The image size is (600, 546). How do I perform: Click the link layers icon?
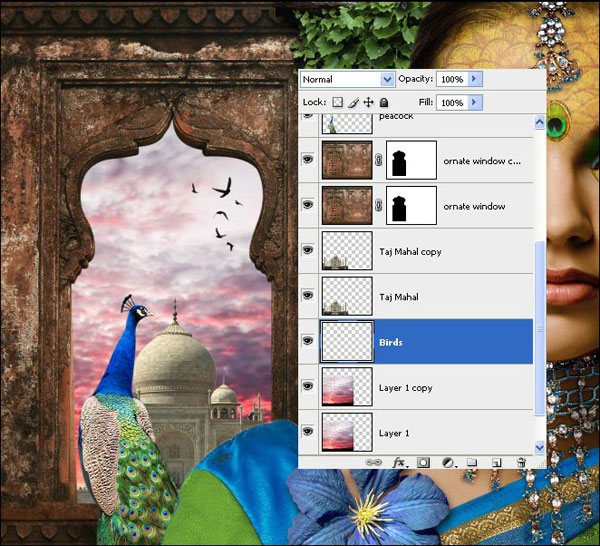click(373, 462)
